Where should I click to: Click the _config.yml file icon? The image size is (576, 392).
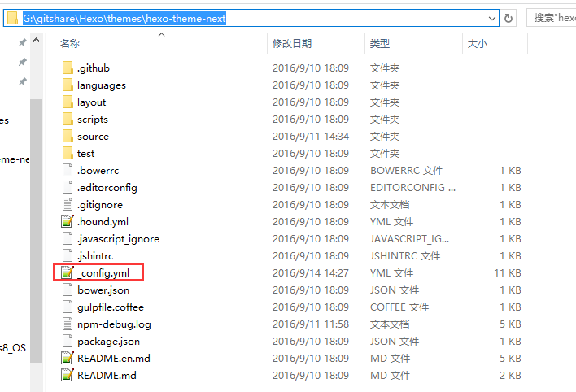pos(68,273)
